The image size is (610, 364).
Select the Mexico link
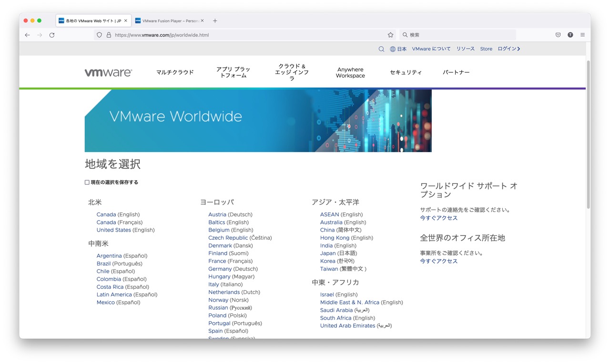[x=106, y=302]
